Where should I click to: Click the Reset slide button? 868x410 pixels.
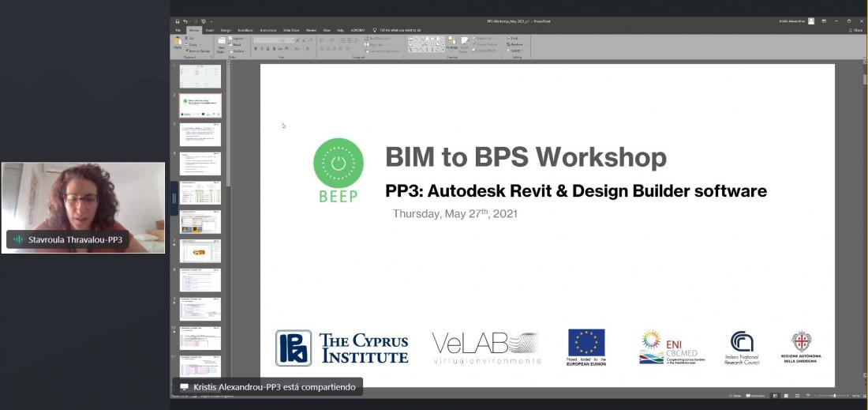[x=237, y=44]
